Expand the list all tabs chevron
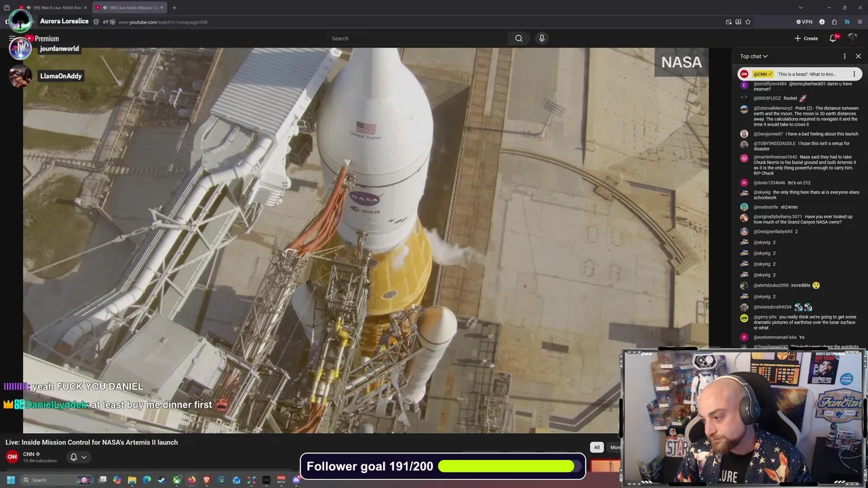Screen dimensions: 868x488 [x=801, y=7]
